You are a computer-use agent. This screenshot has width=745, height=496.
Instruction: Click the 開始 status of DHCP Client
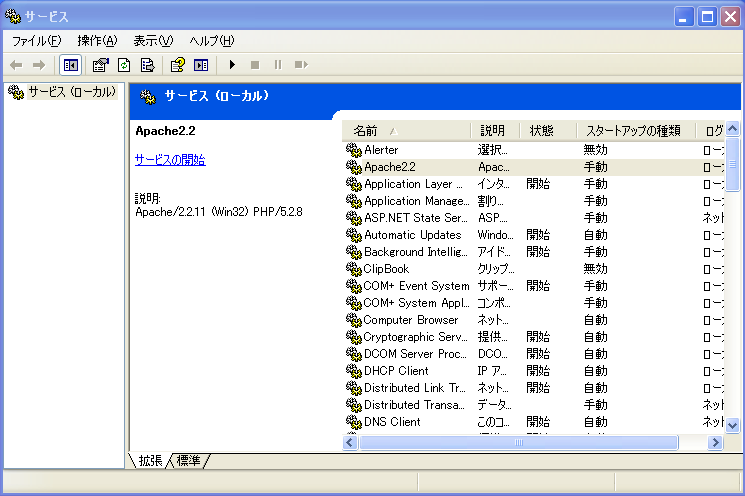point(538,371)
